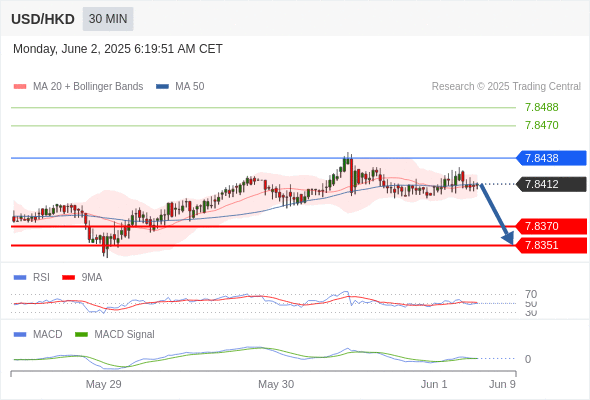
Task: Click the MA 50 legend swatch
Action: (162, 87)
